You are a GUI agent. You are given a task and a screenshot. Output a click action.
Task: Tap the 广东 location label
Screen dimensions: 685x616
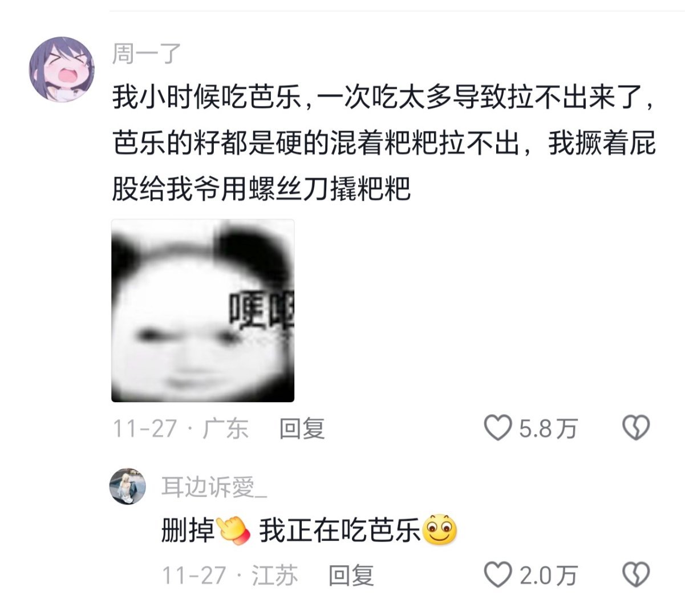226,428
